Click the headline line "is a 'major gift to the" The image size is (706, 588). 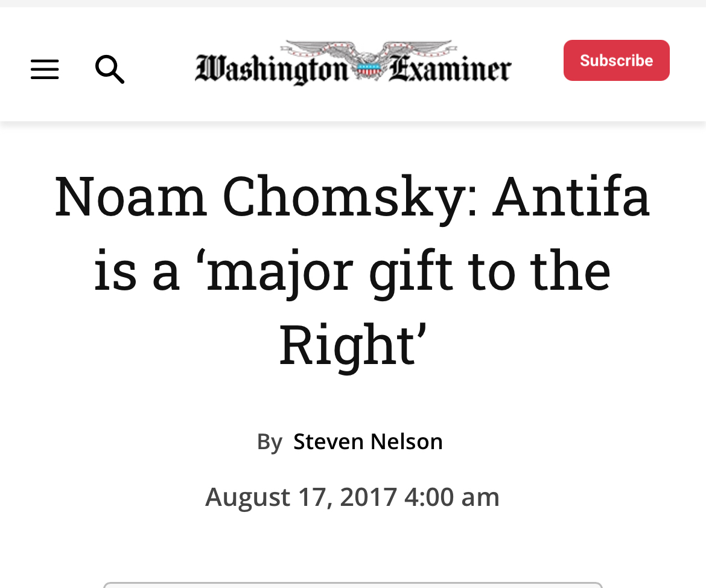coord(352,272)
